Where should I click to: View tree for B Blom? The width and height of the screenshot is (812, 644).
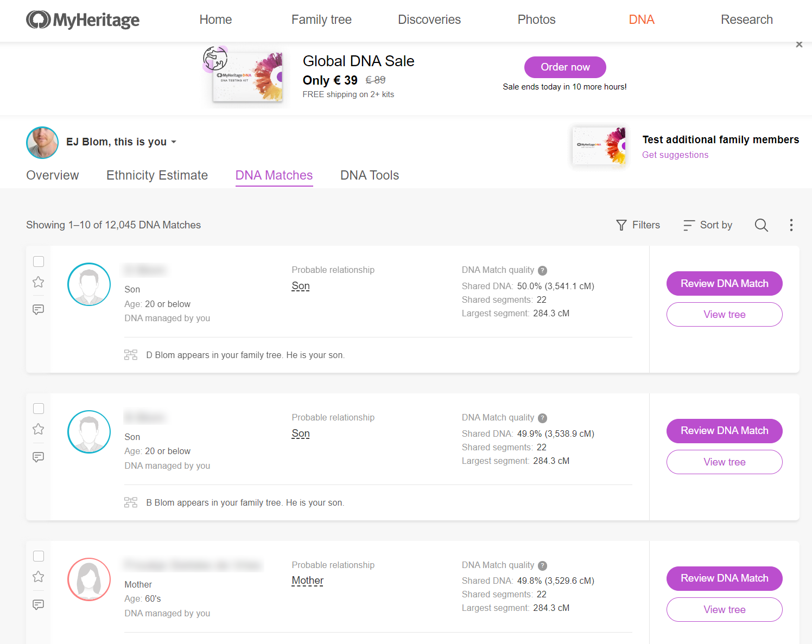(x=725, y=462)
